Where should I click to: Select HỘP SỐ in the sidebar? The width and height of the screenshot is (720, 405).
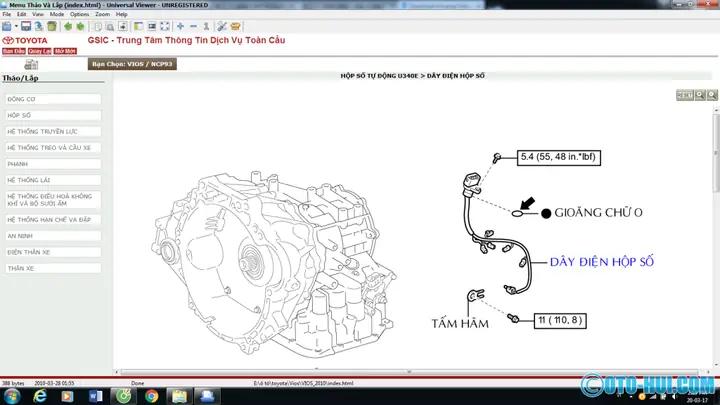tap(53, 115)
